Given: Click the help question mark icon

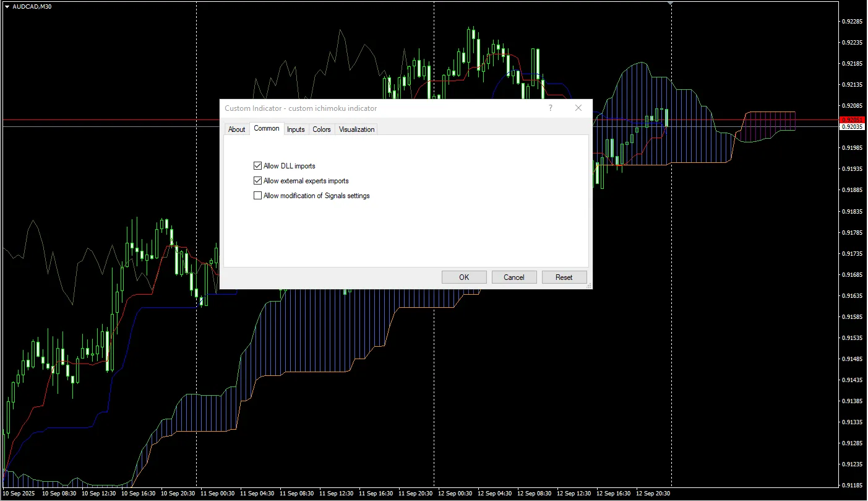Looking at the screenshot, I should pyautogui.click(x=551, y=108).
